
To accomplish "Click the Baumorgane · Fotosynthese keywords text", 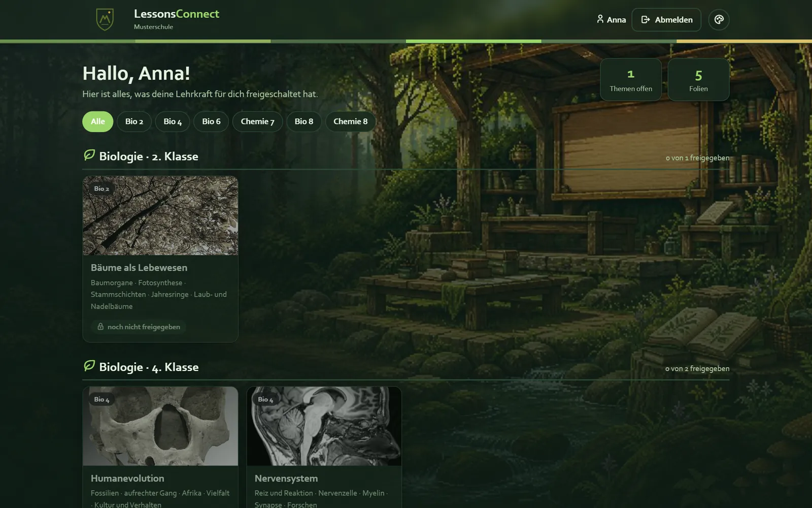I will (x=159, y=295).
